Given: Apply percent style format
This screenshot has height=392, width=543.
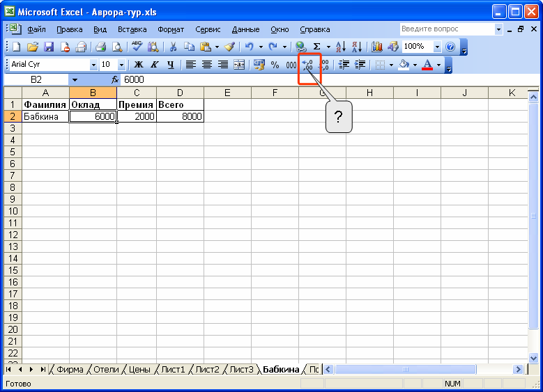Looking at the screenshot, I should pyautogui.click(x=275, y=65).
